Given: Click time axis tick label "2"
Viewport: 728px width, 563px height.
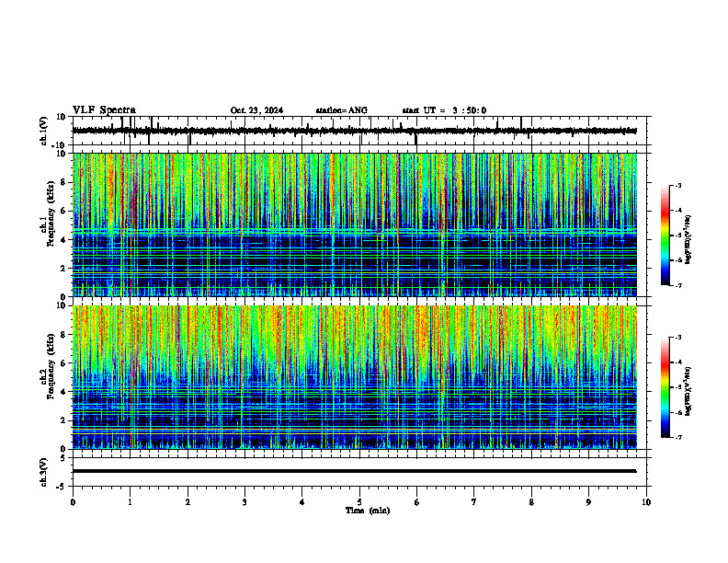Looking at the screenshot, I should click(188, 502).
